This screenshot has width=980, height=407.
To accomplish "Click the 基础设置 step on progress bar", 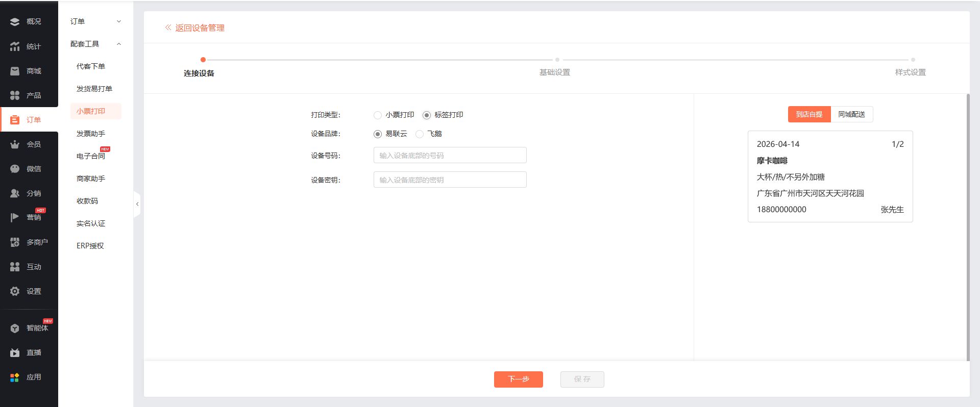I will [x=555, y=72].
